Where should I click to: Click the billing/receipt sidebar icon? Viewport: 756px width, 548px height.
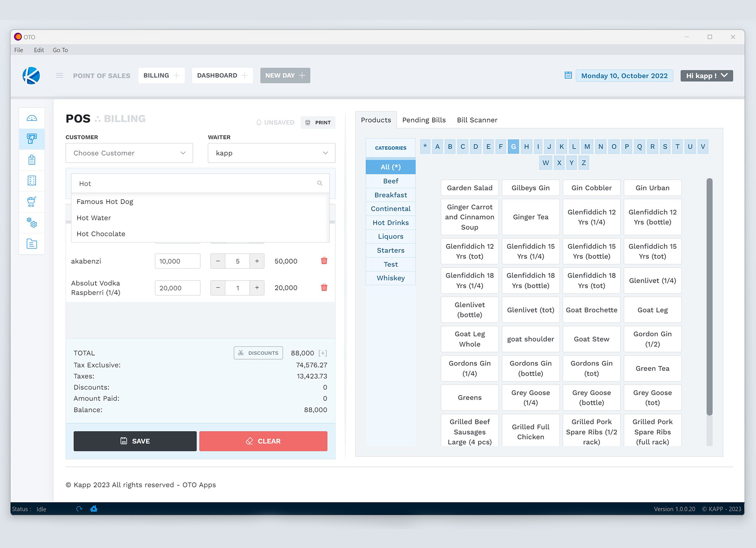point(32,181)
